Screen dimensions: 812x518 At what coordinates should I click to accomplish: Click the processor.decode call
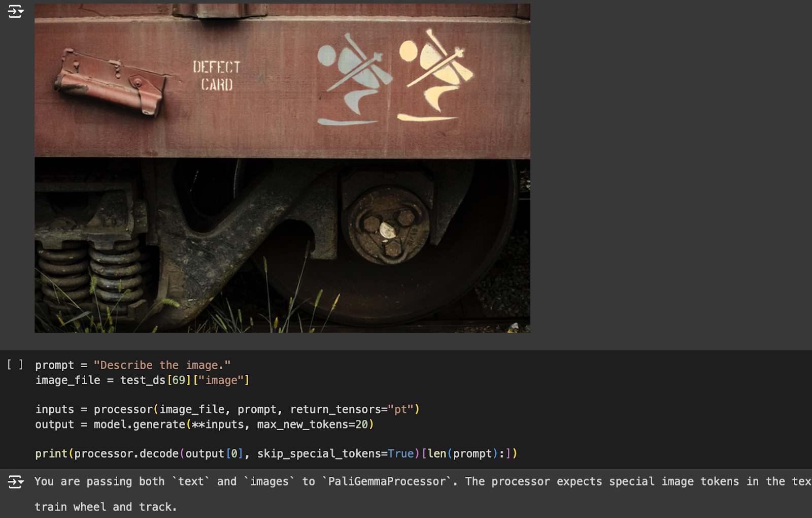[126, 454]
